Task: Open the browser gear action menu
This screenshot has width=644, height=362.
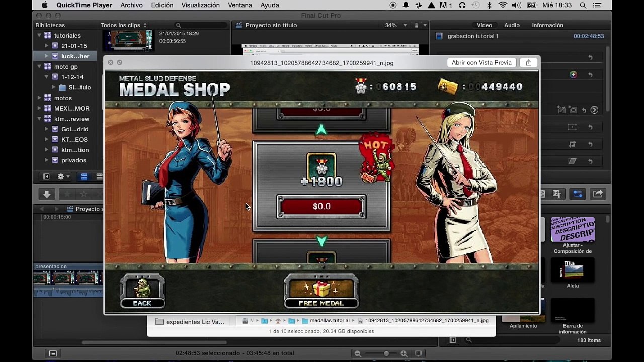Action: point(63,177)
